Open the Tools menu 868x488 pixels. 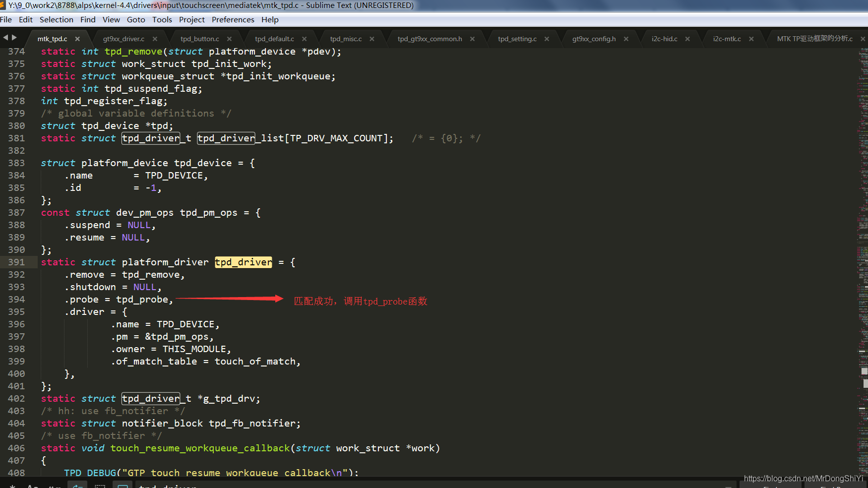[x=162, y=19]
